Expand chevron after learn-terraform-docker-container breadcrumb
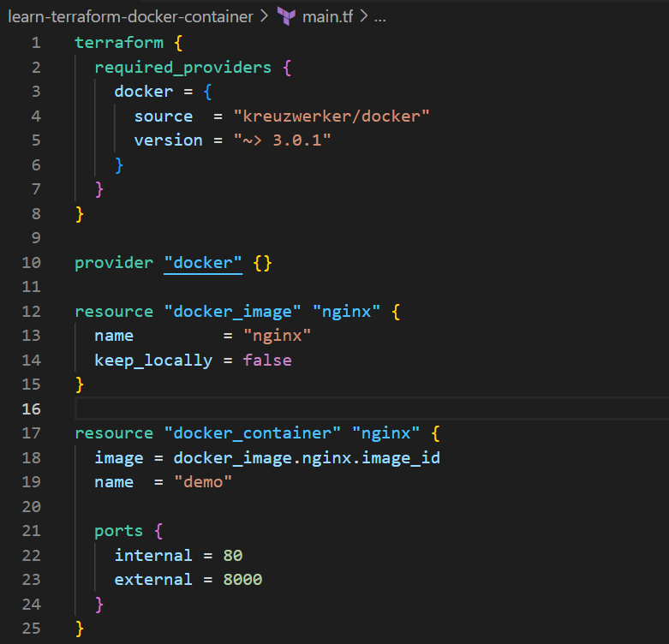 264,16
